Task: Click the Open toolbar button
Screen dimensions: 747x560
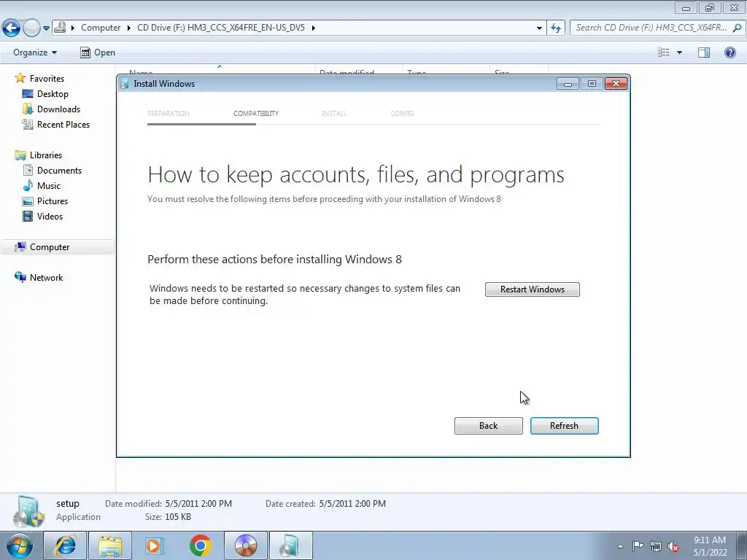Action: (x=98, y=52)
